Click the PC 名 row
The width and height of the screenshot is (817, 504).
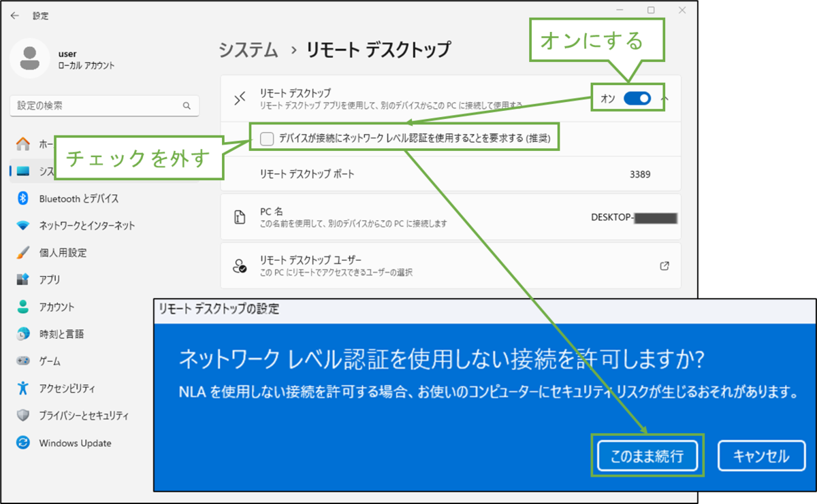click(x=451, y=217)
